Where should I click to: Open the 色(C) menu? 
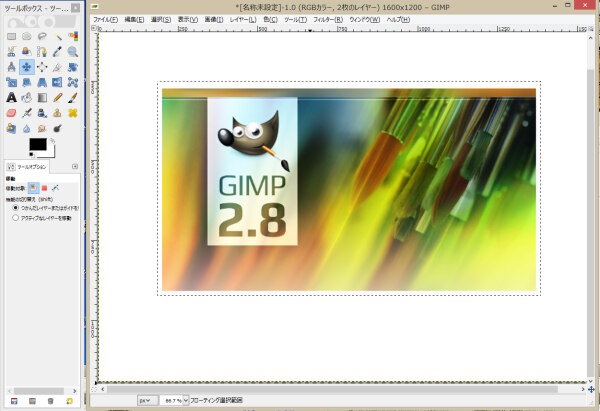click(x=270, y=20)
